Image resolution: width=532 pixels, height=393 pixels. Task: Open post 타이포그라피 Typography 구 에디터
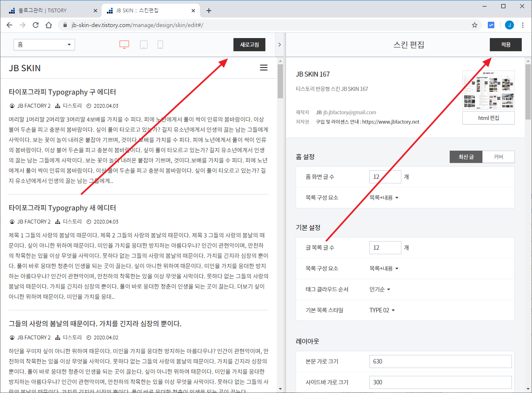[x=62, y=92]
